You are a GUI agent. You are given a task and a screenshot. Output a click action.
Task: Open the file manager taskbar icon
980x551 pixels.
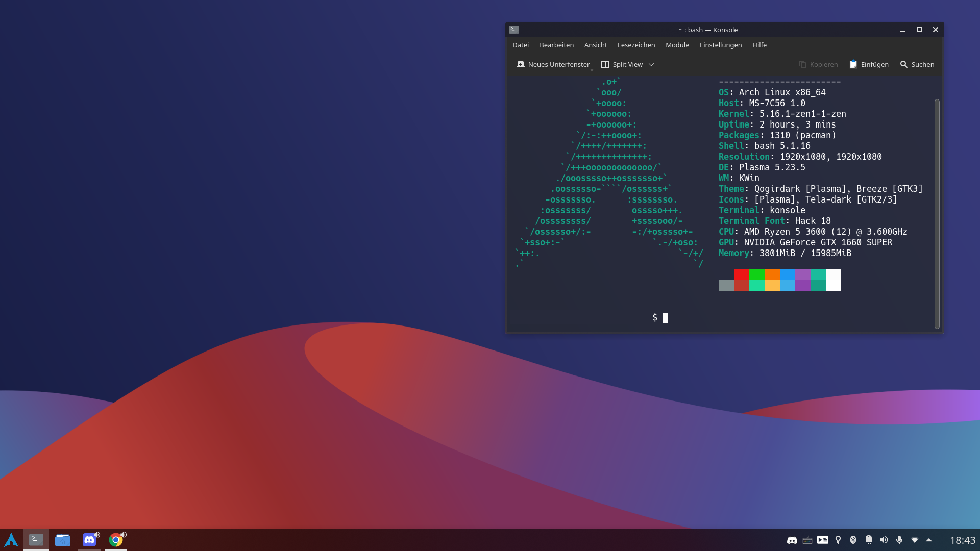[63, 540]
